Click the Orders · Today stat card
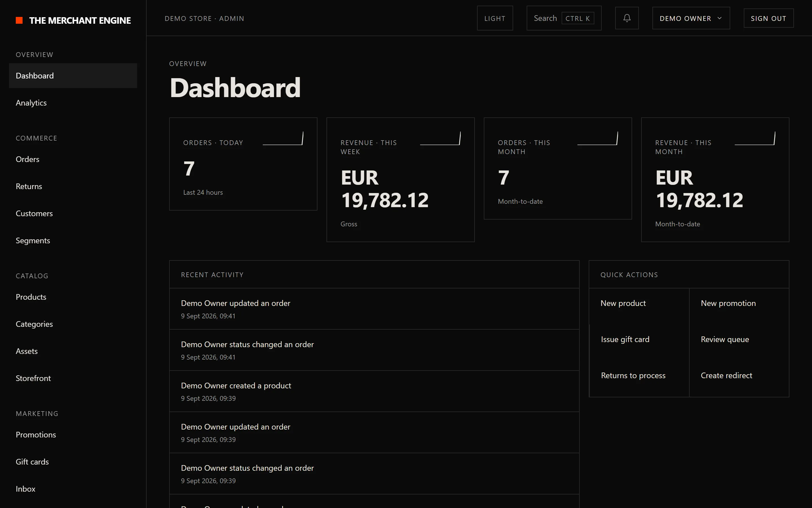Screen dimensions: 812x508 (x=243, y=164)
